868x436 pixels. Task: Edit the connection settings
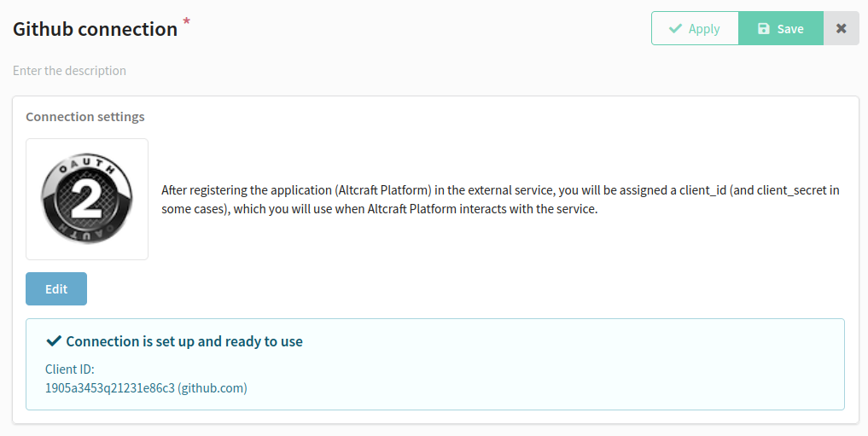pyautogui.click(x=56, y=289)
